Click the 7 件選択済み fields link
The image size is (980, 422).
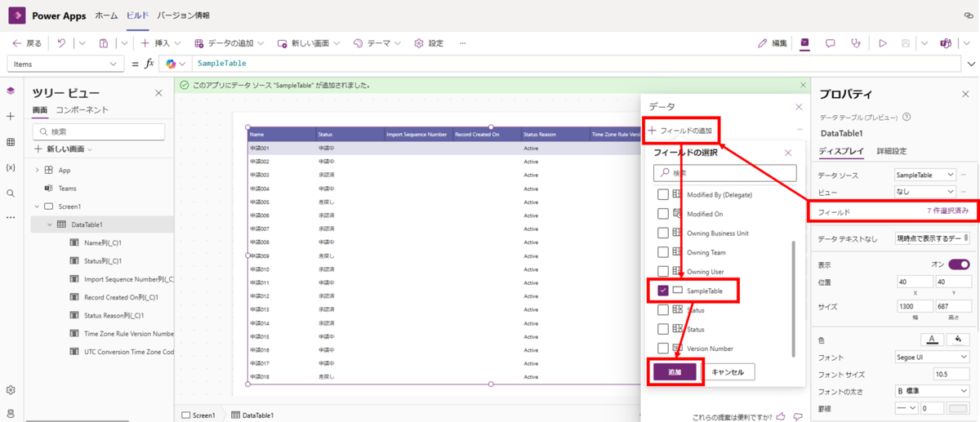tap(947, 211)
